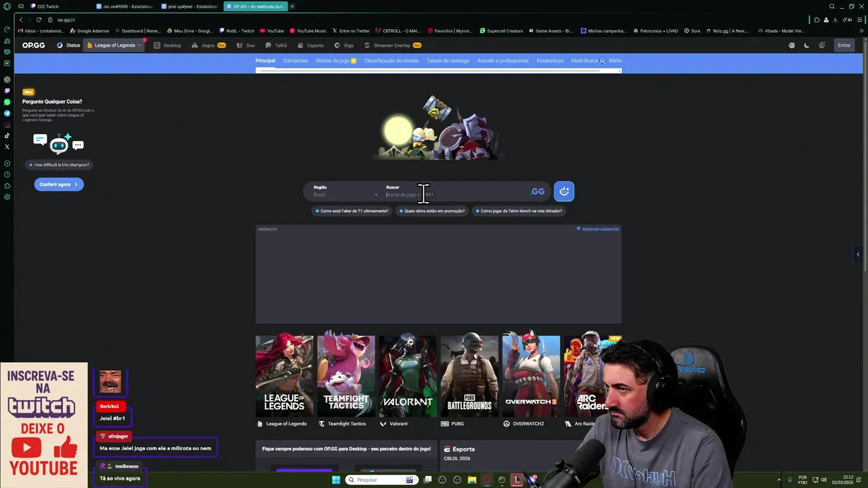868x488 pixels.
Task: Click the Remover Anúncios link
Action: click(x=597, y=229)
